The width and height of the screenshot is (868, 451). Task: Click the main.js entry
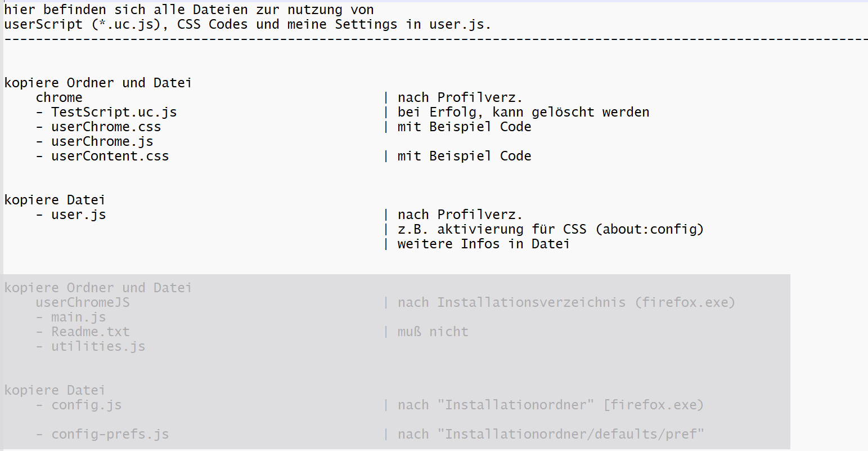tap(78, 317)
